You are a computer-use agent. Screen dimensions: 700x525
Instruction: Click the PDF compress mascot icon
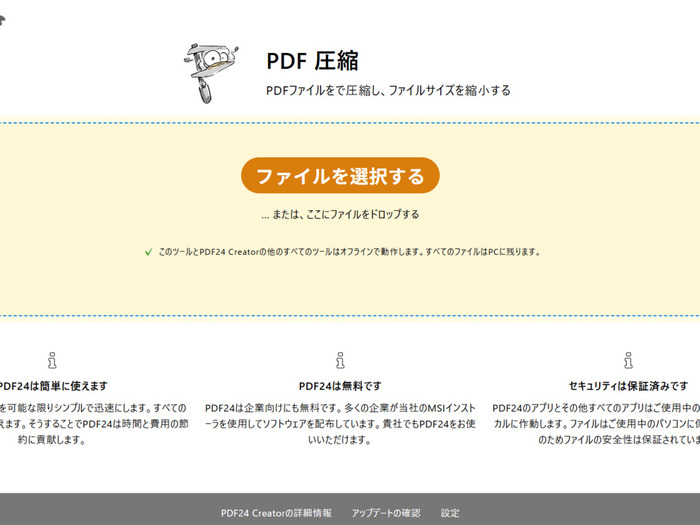(x=211, y=73)
